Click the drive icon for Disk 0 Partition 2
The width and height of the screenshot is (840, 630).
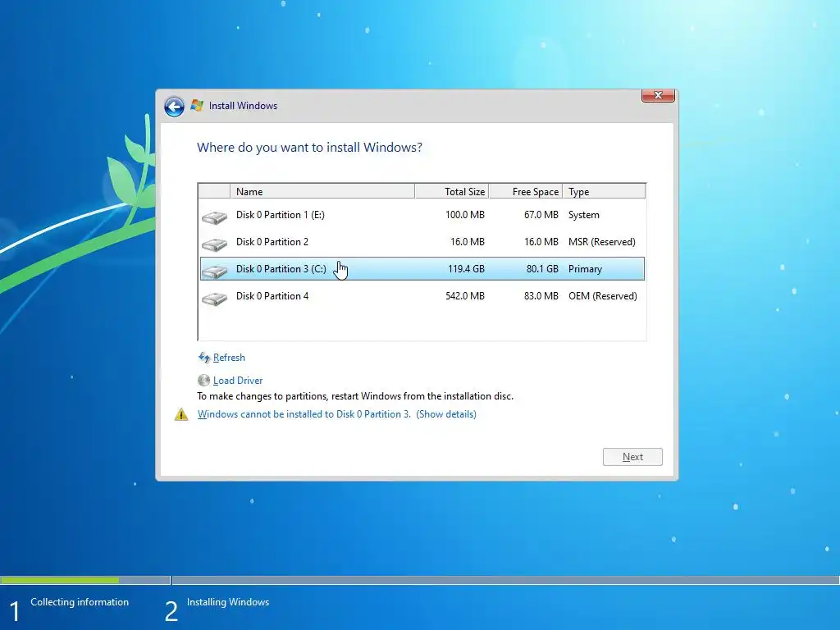(x=214, y=244)
